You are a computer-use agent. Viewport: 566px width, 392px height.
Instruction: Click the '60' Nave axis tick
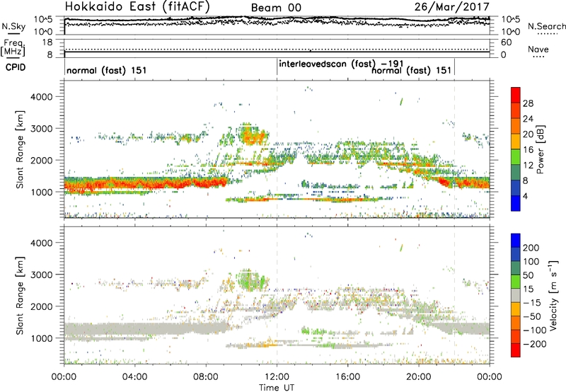point(506,42)
